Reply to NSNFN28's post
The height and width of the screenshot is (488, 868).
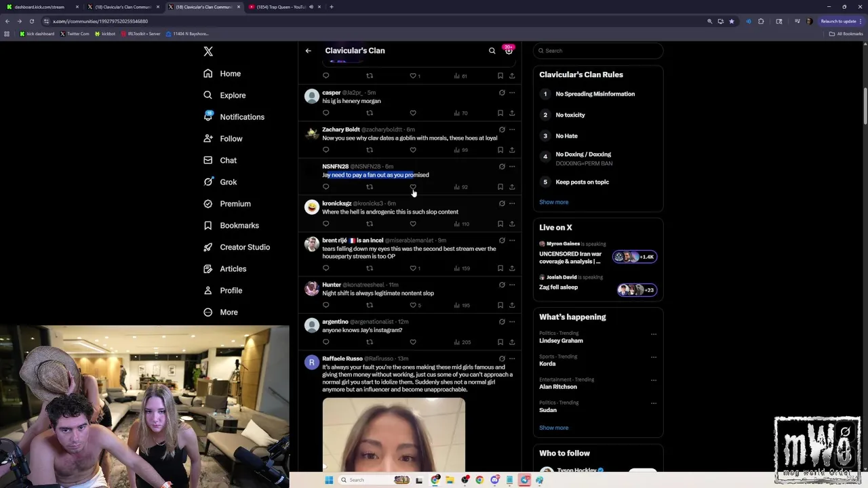pos(325,187)
